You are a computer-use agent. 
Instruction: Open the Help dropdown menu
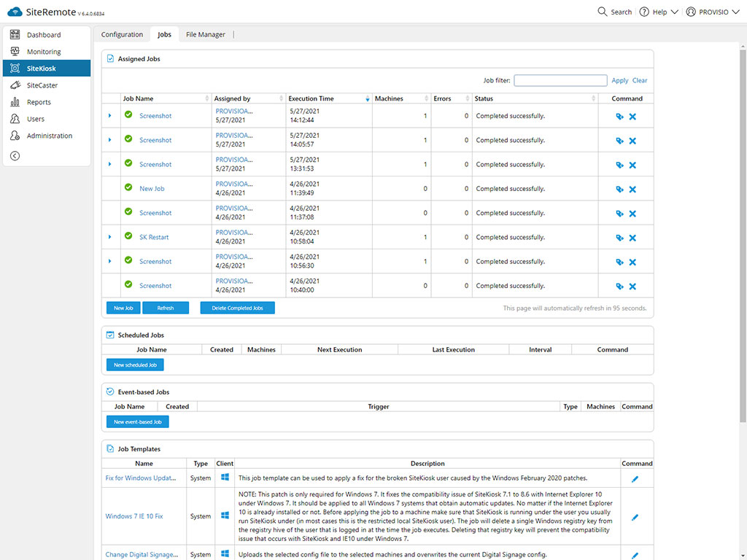[x=659, y=12]
